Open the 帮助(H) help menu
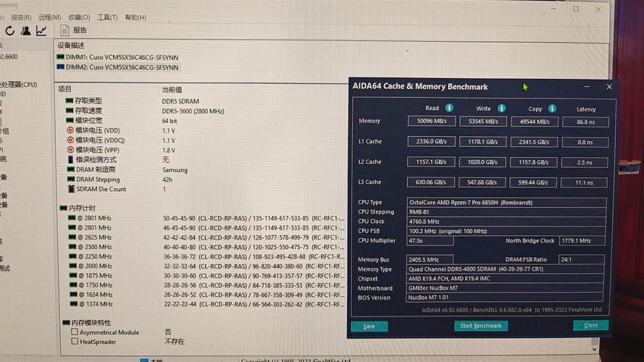644x362 pixels. [135, 17]
